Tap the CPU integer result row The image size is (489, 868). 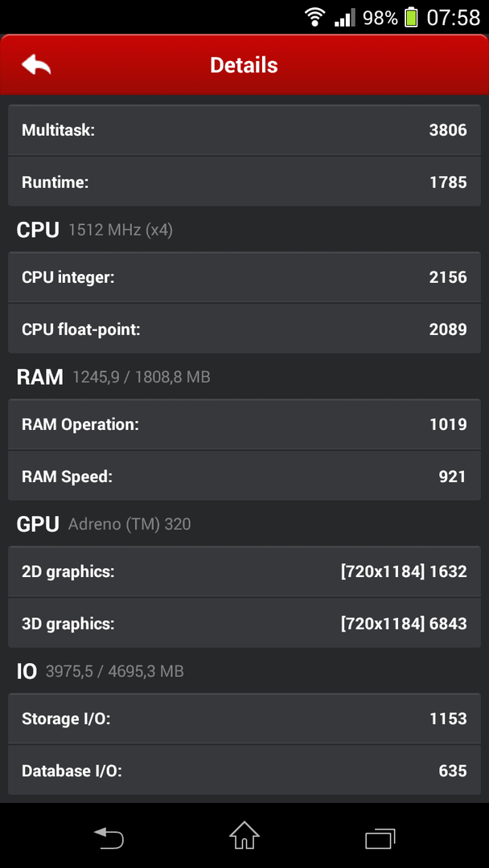point(244,277)
